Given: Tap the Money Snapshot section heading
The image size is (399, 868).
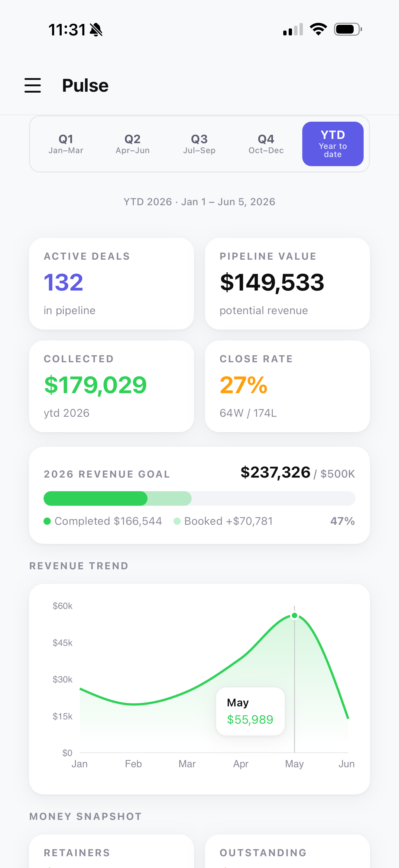Looking at the screenshot, I should point(86,817).
